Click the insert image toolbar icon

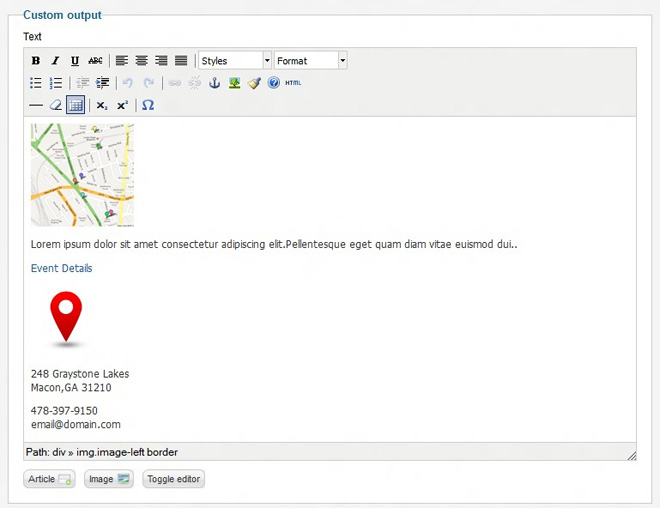(x=234, y=83)
